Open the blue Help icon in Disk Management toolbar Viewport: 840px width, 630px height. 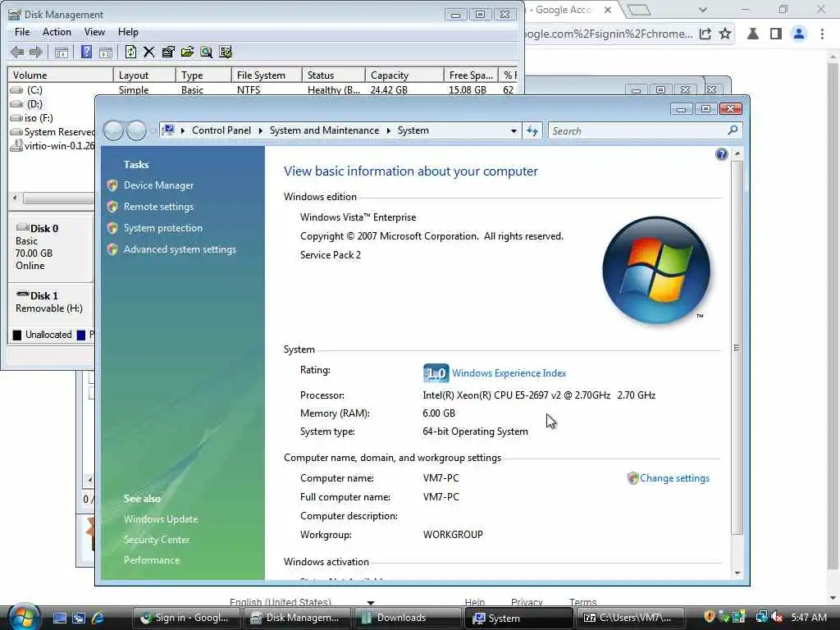click(x=86, y=52)
